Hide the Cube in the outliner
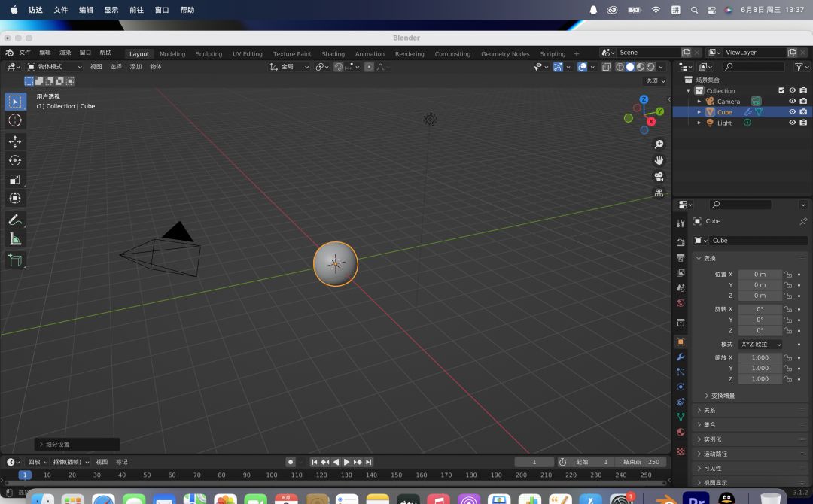 (792, 112)
